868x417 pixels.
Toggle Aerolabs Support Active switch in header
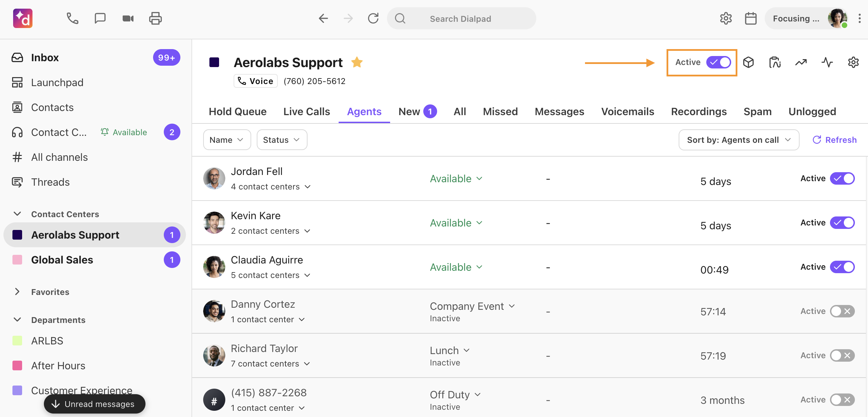pyautogui.click(x=719, y=62)
